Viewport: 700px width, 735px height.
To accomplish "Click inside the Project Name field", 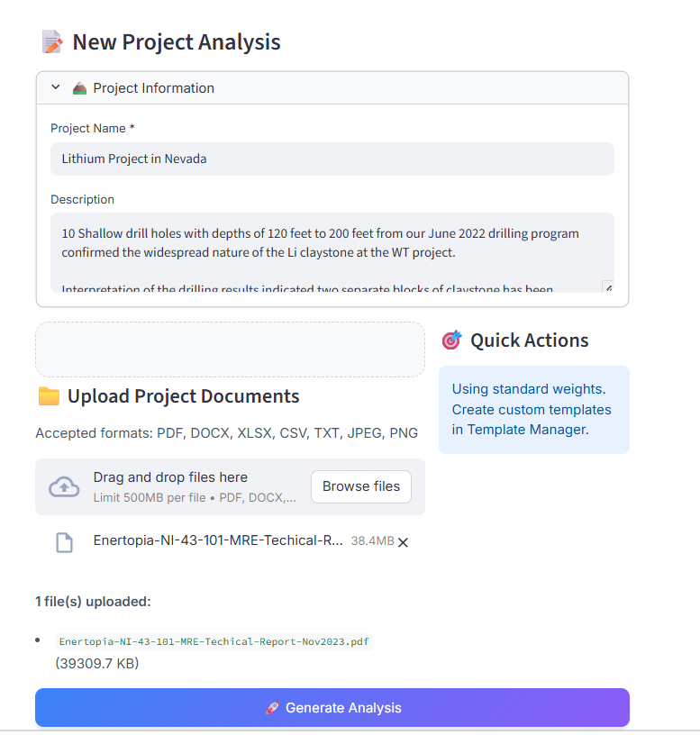I will [x=332, y=159].
